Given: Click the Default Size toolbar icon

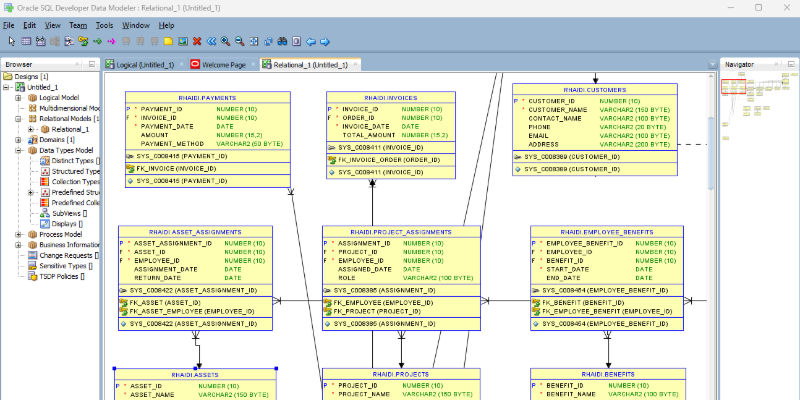Looking at the screenshot, I should coord(268,41).
